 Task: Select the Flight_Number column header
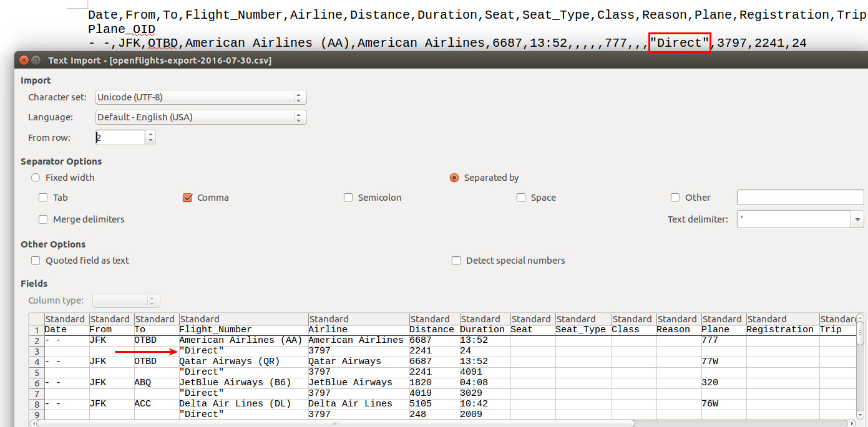(243, 319)
